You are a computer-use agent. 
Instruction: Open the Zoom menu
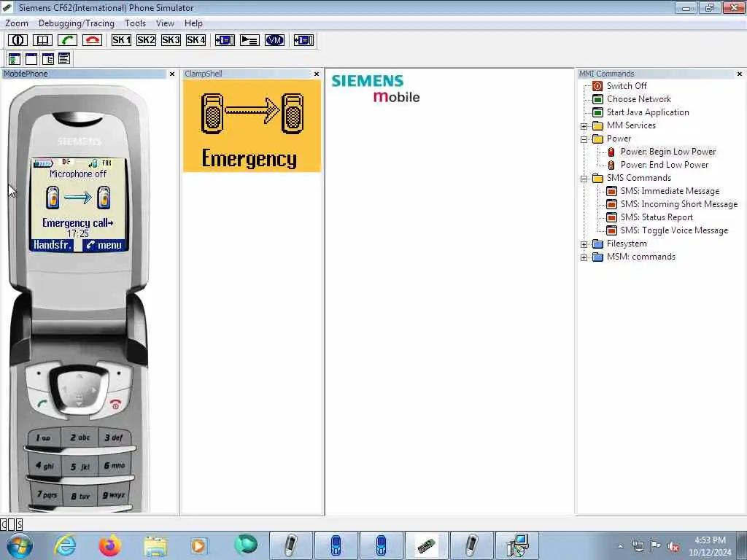(17, 23)
